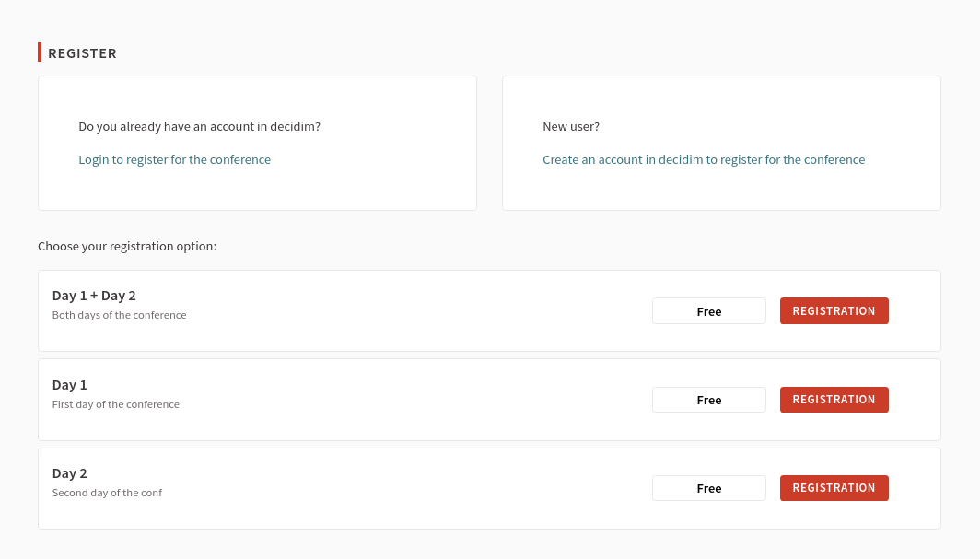Click the 'Both days of the conference' description
980x559 pixels.
(x=120, y=315)
